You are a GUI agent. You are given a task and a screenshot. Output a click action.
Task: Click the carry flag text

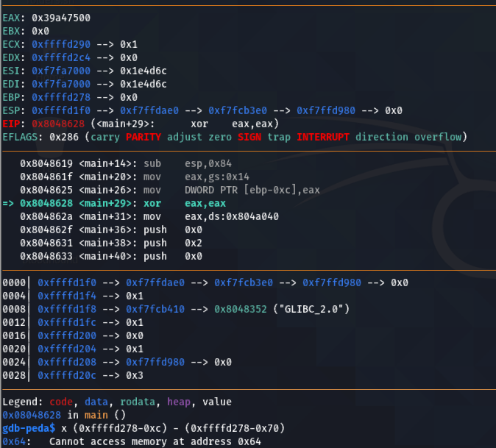(105, 137)
